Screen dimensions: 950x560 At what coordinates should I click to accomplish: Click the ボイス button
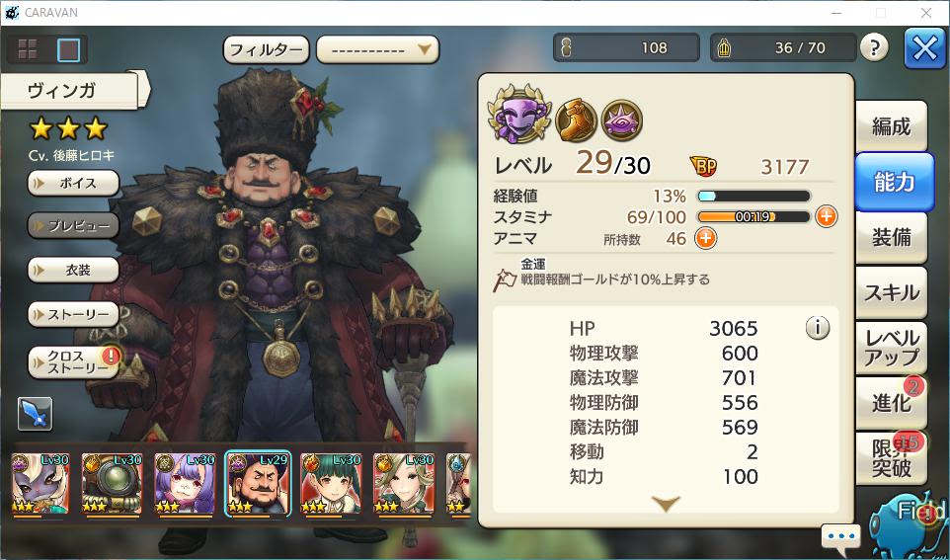[x=73, y=183]
